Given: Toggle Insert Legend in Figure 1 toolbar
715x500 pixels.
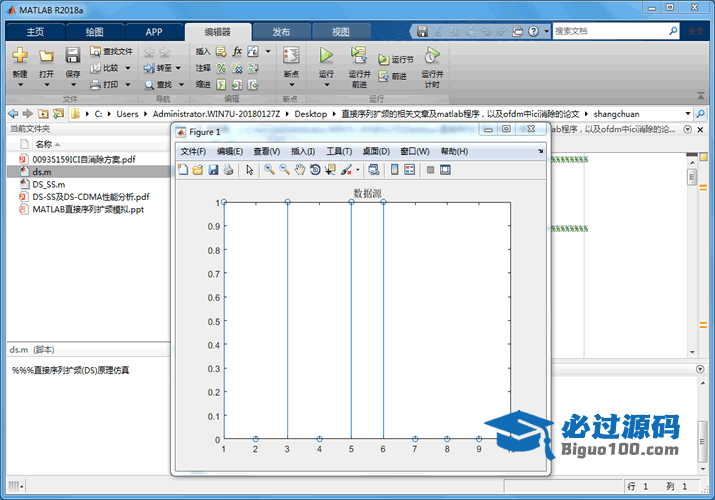Looking at the screenshot, I should click(409, 170).
